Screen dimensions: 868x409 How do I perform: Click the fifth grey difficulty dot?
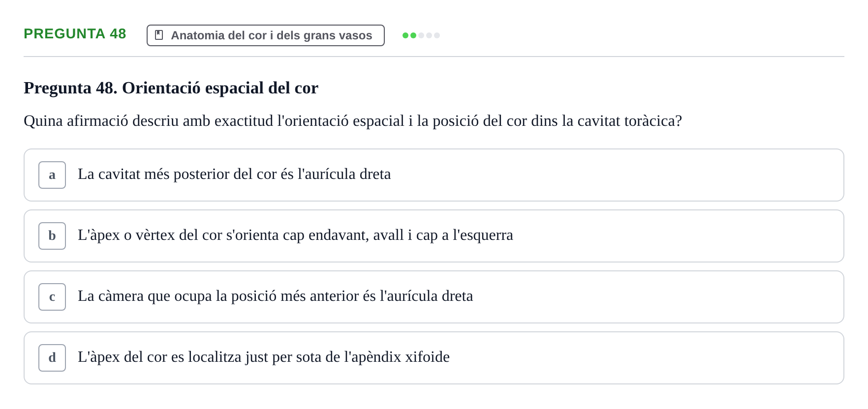pos(437,35)
